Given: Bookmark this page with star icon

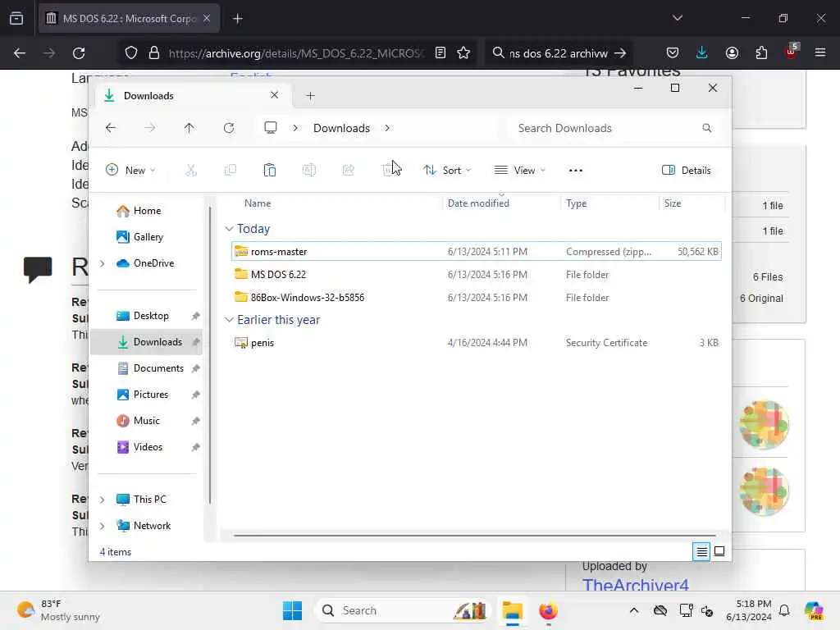Looking at the screenshot, I should (x=463, y=53).
